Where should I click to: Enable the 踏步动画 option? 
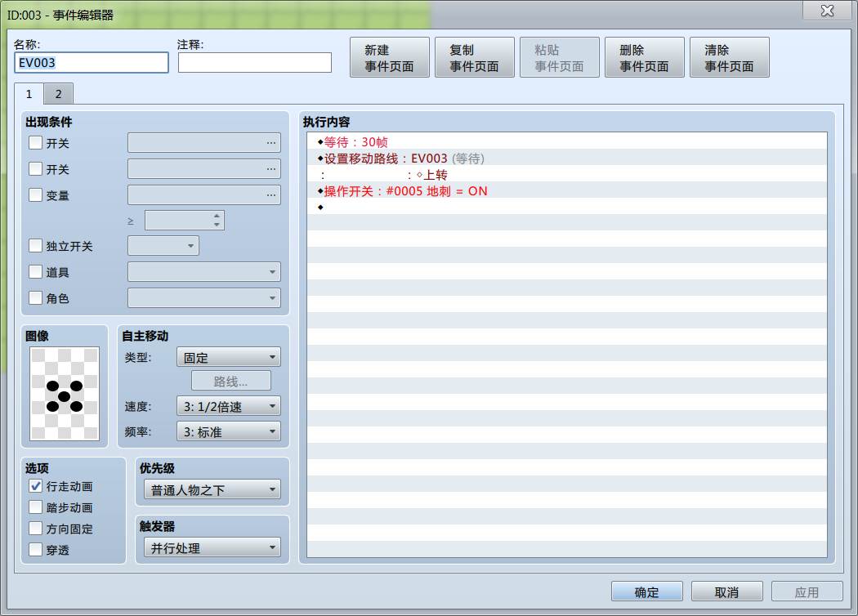[36, 507]
